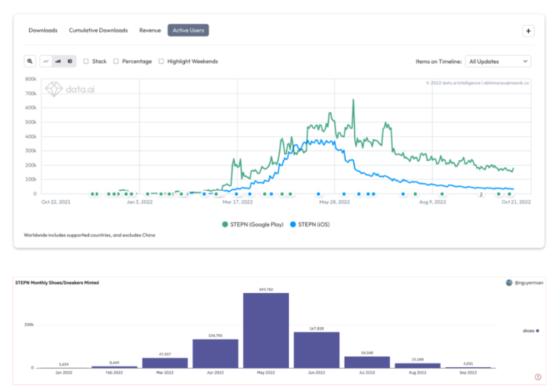Toggle STEPN (iOS) legend entry
Image resolution: width=560 pixels, height=392 pixels.
coord(310,225)
